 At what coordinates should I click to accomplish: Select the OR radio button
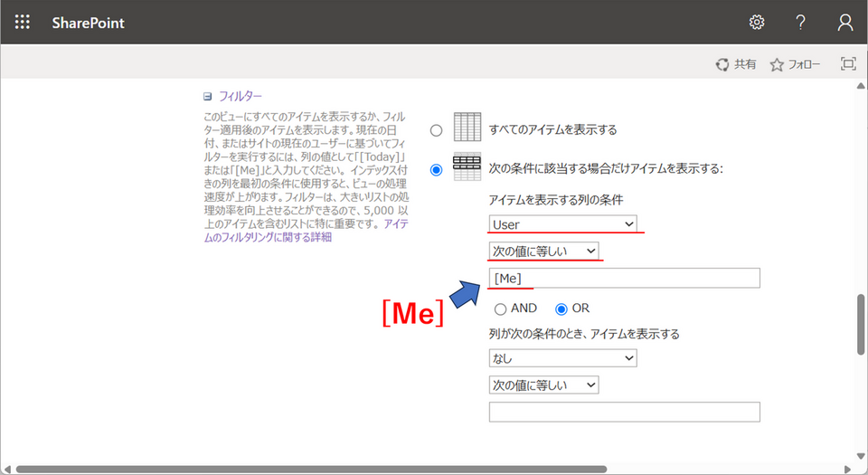[x=561, y=309]
